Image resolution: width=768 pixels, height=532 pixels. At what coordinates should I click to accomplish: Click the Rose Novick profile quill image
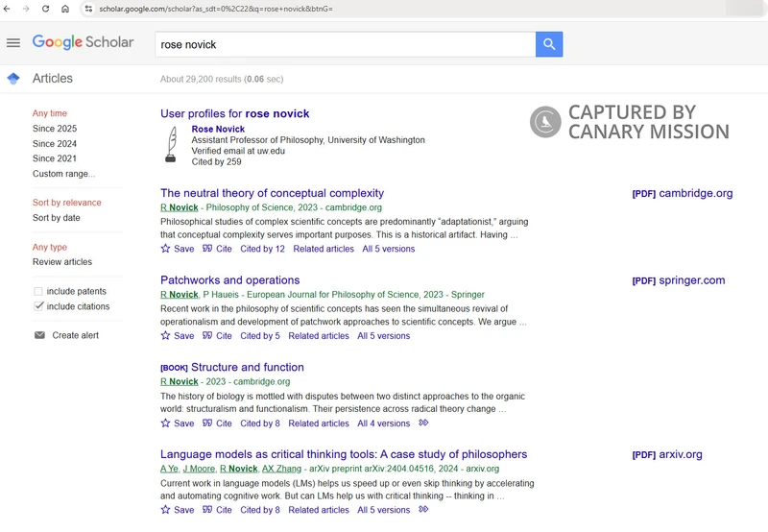[x=171, y=144]
